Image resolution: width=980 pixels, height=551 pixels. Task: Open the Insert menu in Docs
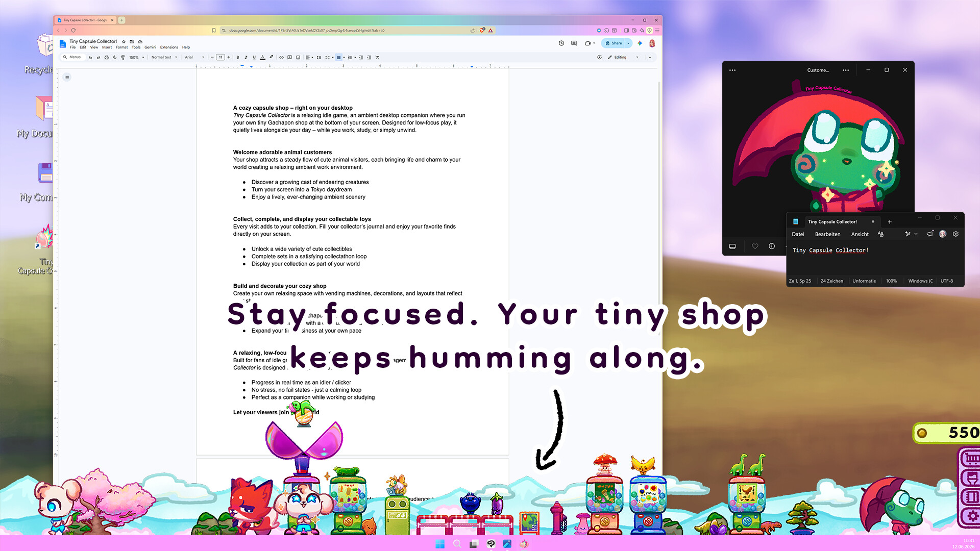tap(107, 47)
